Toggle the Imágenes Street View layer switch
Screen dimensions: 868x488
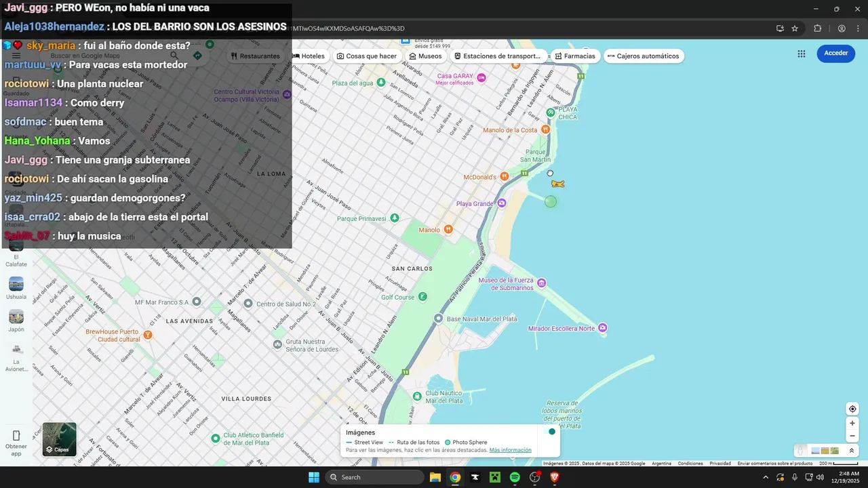(x=549, y=432)
